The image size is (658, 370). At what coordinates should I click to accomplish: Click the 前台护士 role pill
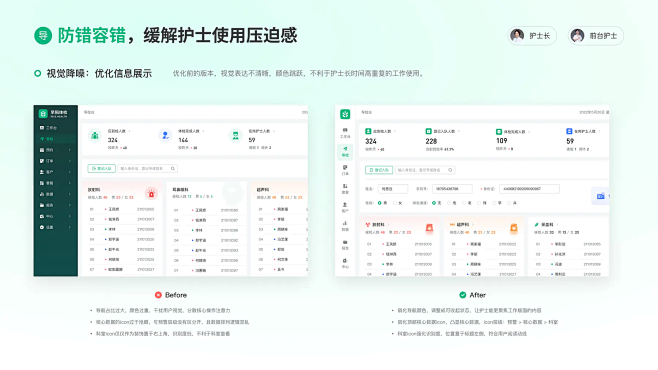pos(595,36)
